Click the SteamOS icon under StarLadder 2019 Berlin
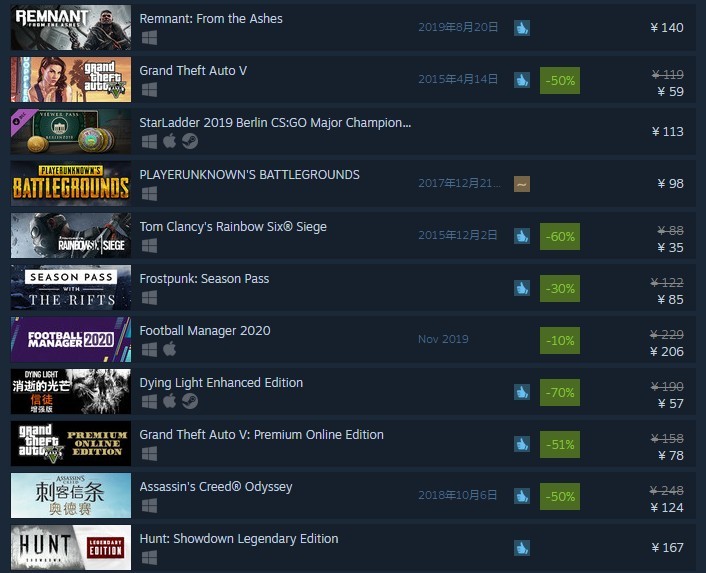 point(190,141)
